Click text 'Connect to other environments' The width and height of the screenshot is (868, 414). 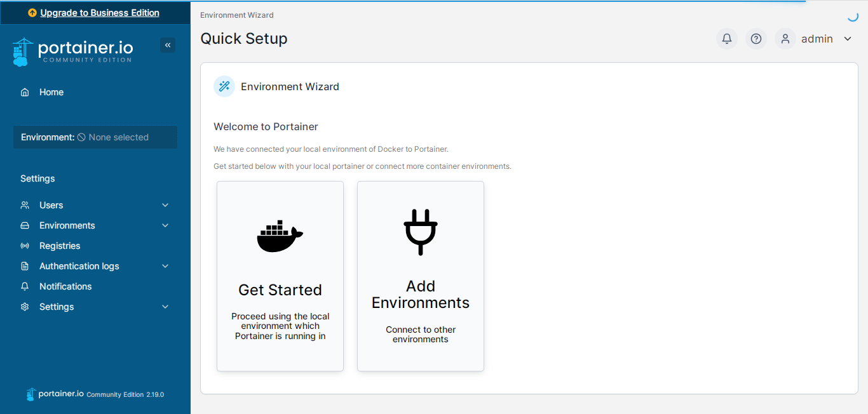[421, 334]
